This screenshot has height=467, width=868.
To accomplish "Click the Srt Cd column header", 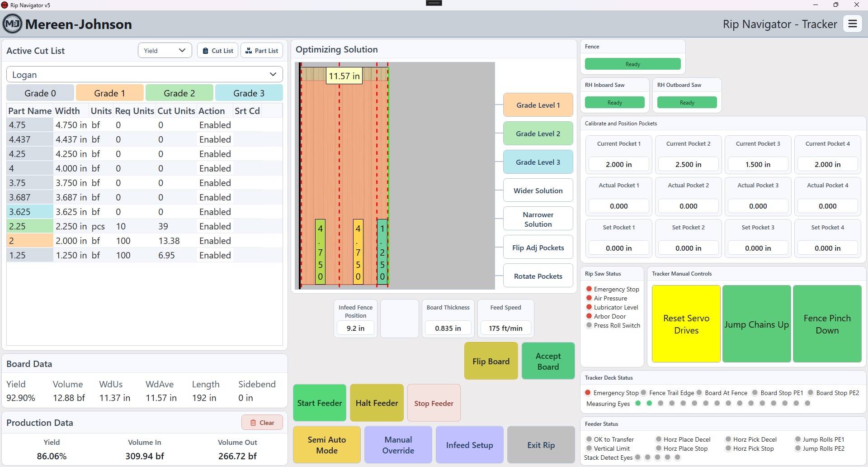I will point(247,111).
